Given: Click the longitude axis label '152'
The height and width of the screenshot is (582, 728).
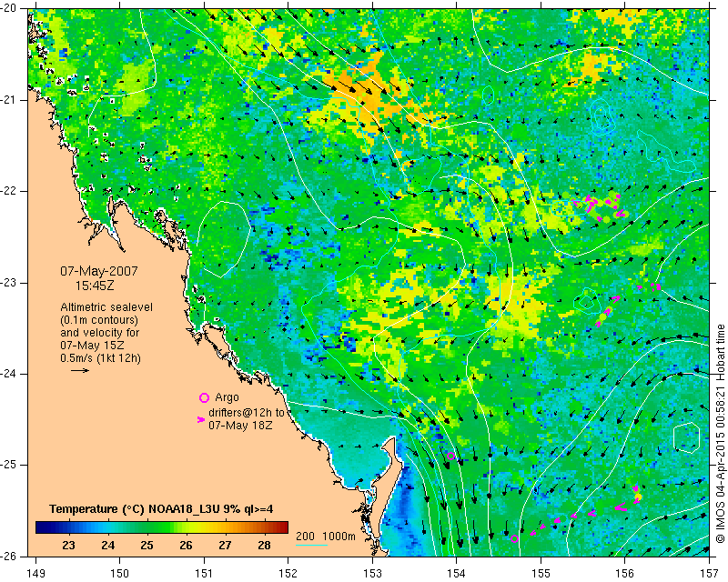Looking at the screenshot, I should (x=288, y=574).
